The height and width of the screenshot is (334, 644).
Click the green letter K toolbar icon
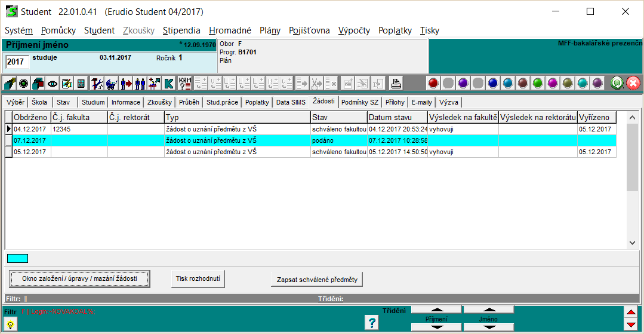coord(169,83)
